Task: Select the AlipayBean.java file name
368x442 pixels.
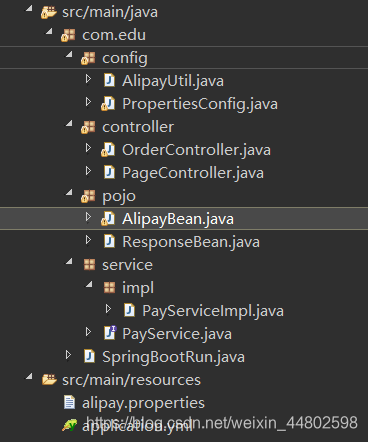Action: [x=178, y=220]
